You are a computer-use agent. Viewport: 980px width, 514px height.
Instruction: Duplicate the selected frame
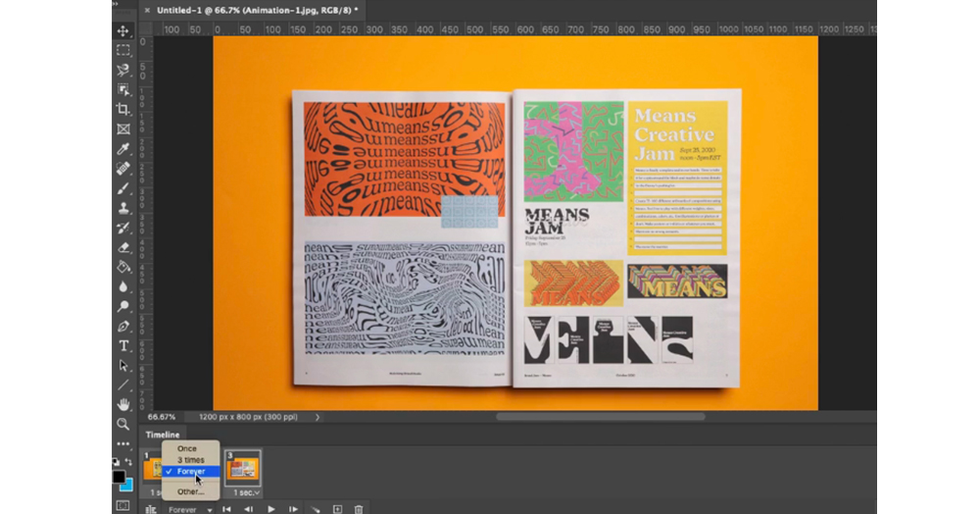coord(337,510)
